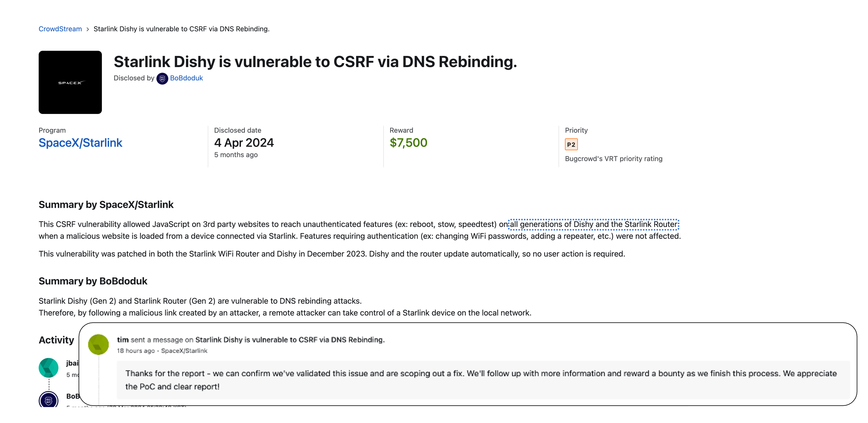Click the 'Summary by SpaceX/Starlink' heading
Viewport: 868px width, 423px height.
pyautogui.click(x=106, y=205)
